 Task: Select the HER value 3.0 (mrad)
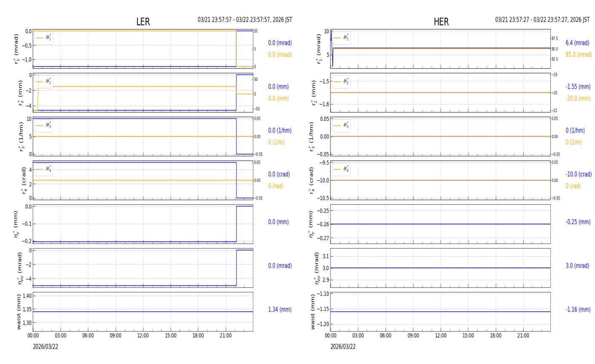577,266
